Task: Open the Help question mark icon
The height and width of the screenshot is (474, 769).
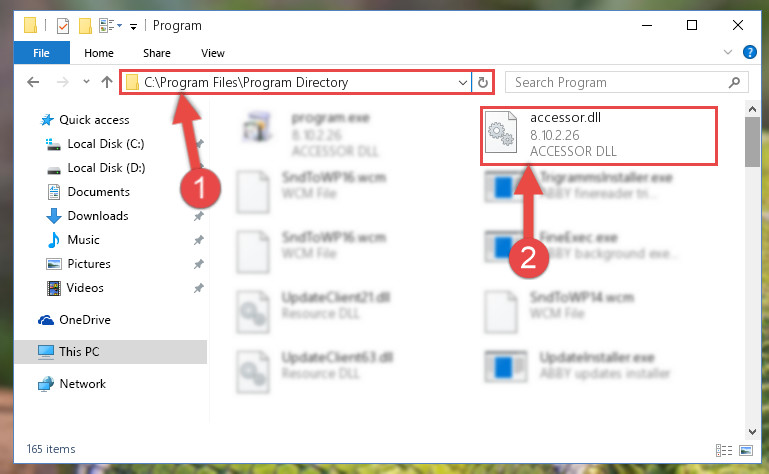Action: click(x=749, y=52)
